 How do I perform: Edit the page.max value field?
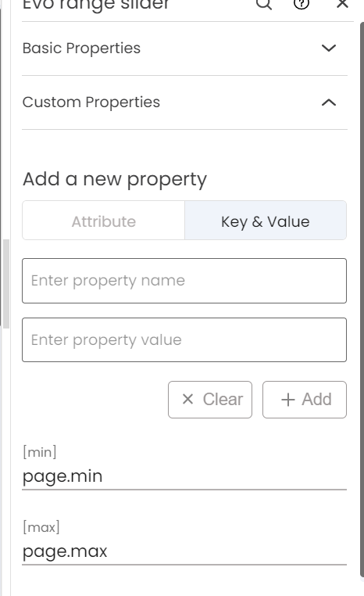[x=184, y=551]
